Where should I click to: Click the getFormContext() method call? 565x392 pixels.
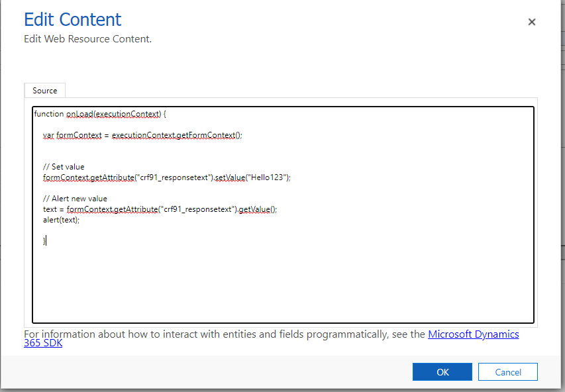205,134
